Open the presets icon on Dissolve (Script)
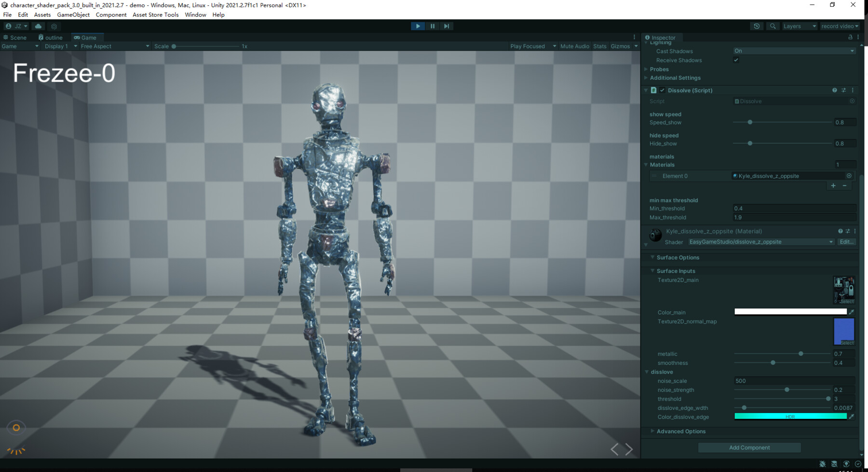The width and height of the screenshot is (868, 472). [844, 90]
